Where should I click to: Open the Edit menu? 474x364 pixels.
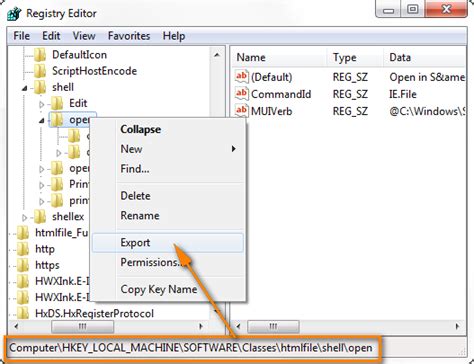click(x=51, y=36)
